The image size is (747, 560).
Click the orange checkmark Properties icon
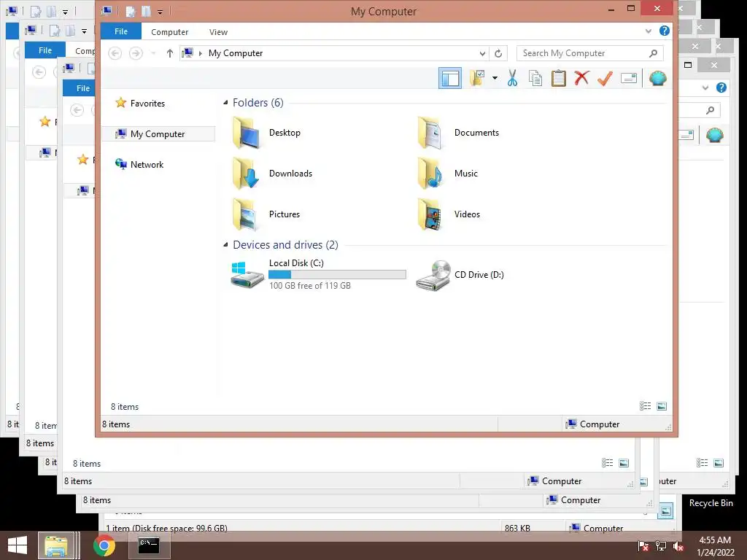click(605, 78)
